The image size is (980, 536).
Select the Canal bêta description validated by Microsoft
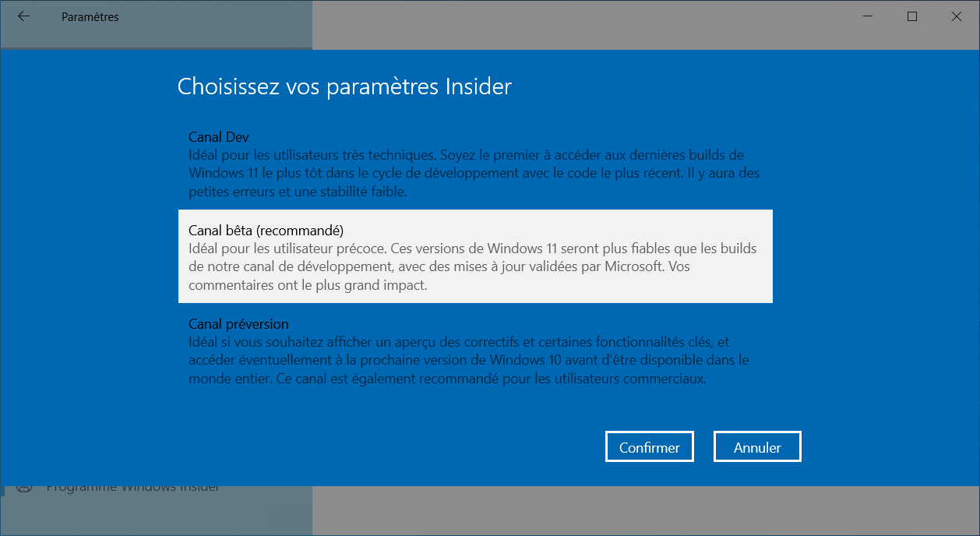pos(472,267)
